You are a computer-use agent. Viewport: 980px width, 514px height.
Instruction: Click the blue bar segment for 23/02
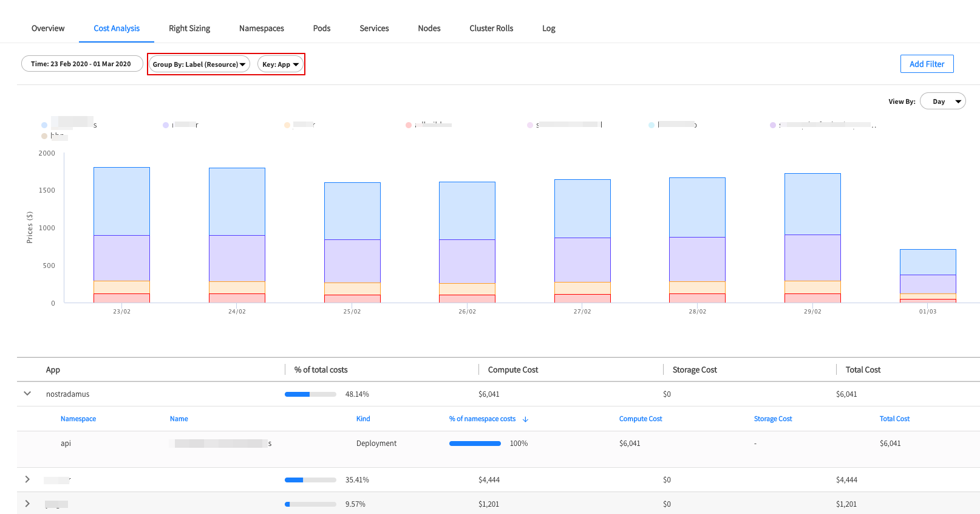point(121,201)
